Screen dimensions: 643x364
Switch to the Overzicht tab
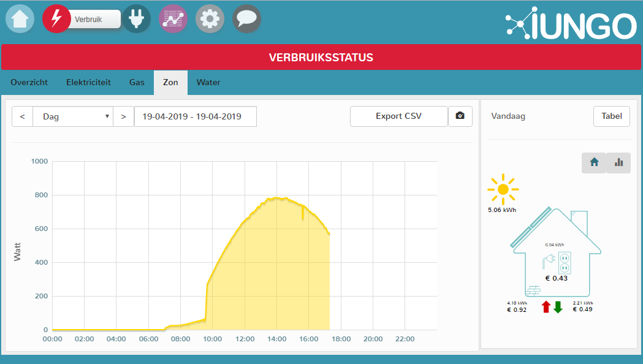click(x=29, y=82)
